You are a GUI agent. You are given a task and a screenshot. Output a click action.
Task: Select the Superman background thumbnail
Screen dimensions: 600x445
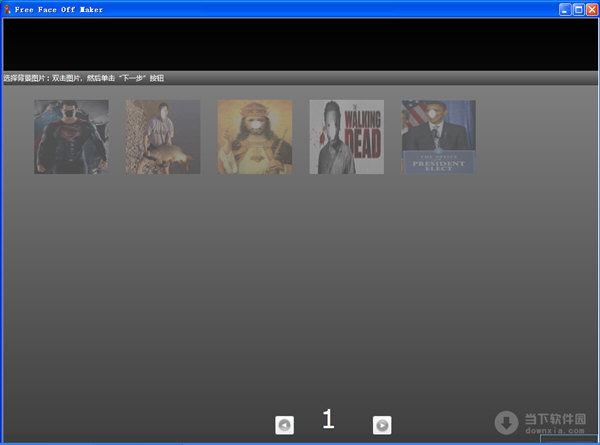(x=72, y=137)
